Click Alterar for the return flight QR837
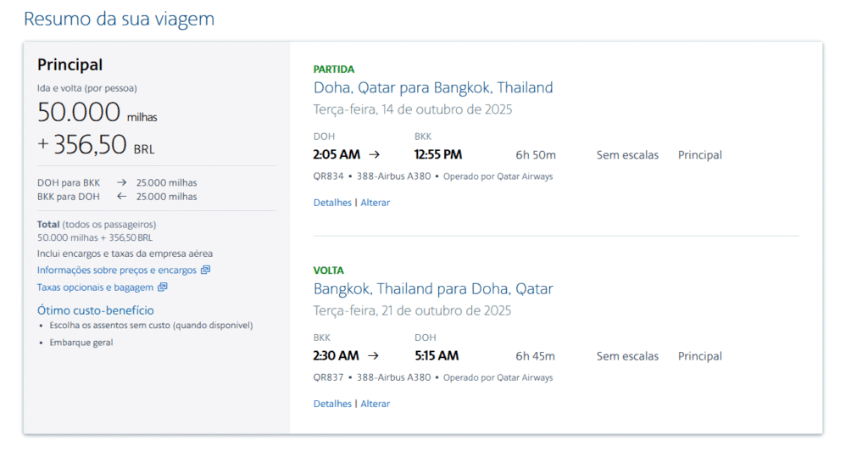The width and height of the screenshot is (868, 452). 375,404
